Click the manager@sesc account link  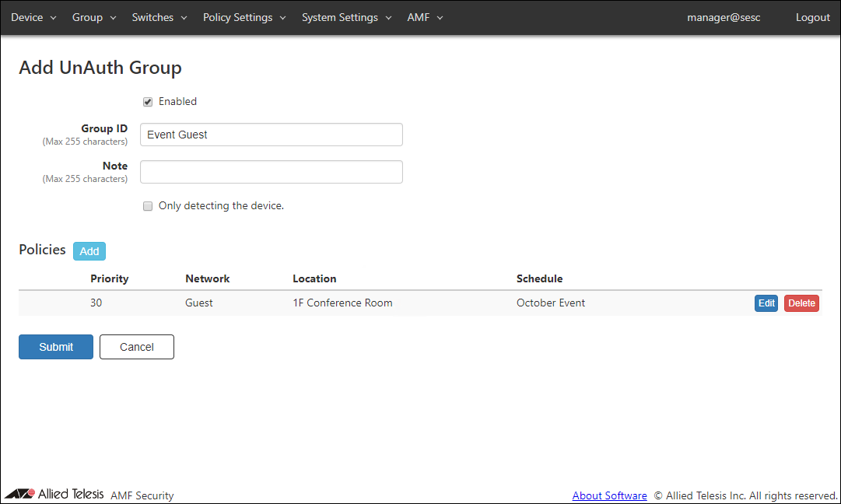pyautogui.click(x=724, y=17)
